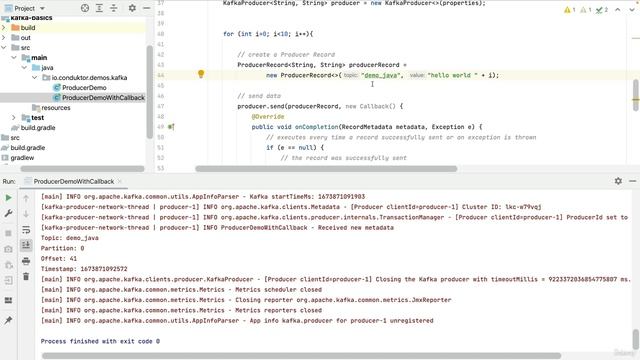Open Run panel settings gear
The width and height of the screenshot is (640, 360).
(x=618, y=181)
